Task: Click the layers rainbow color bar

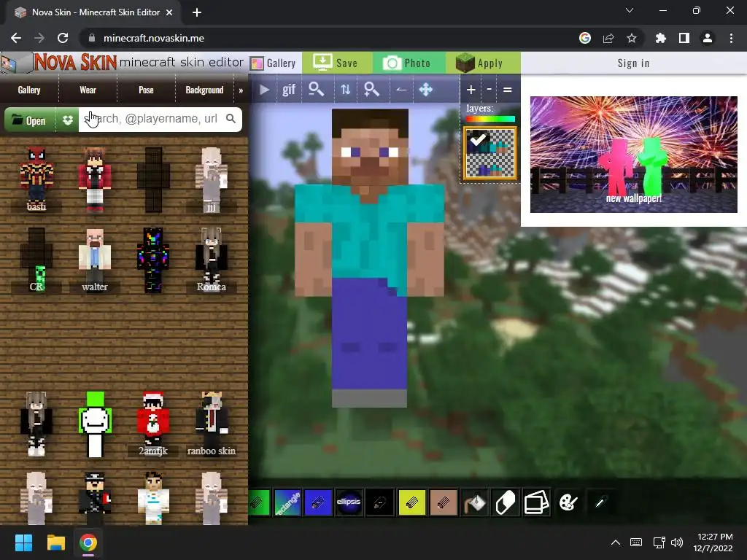Action: pyautogui.click(x=490, y=119)
